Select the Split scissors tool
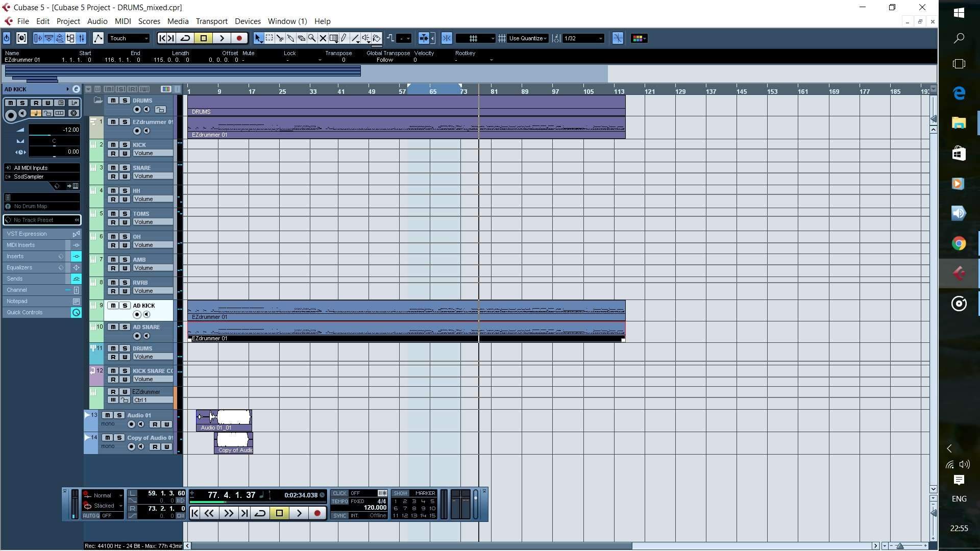The image size is (980, 551). (280, 38)
